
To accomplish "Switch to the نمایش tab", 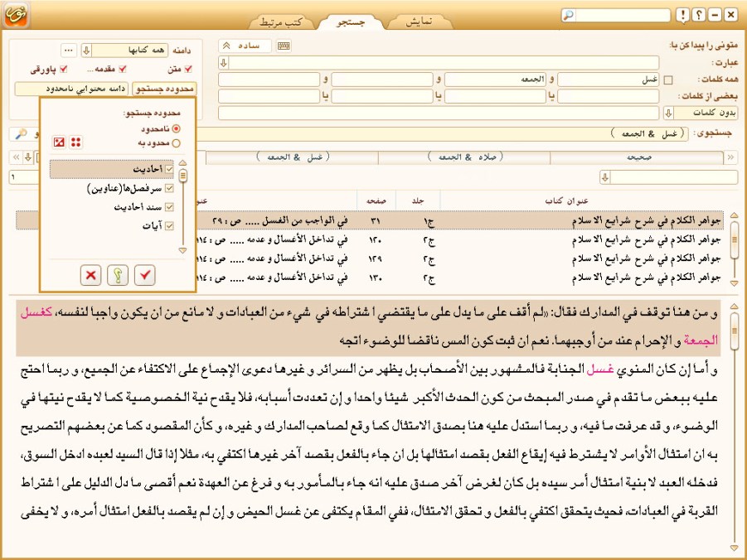I will pyautogui.click(x=419, y=22).
